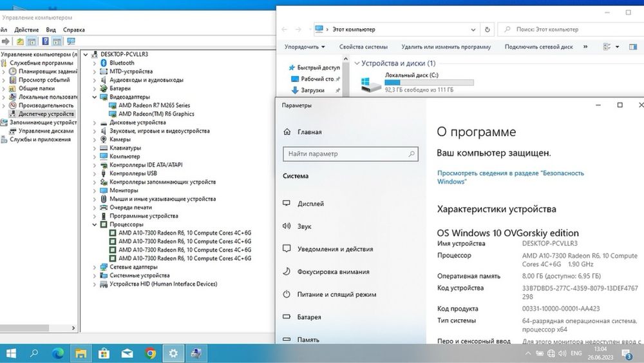Click the Контроллеры USB icon
The height and width of the screenshot is (363, 644).
coord(104,173)
